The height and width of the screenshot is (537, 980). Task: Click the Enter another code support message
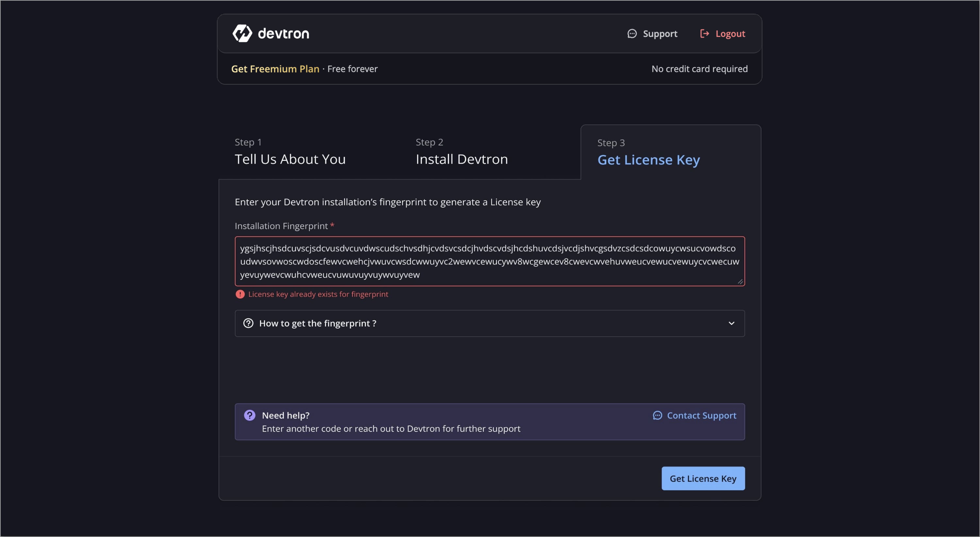pyautogui.click(x=391, y=429)
